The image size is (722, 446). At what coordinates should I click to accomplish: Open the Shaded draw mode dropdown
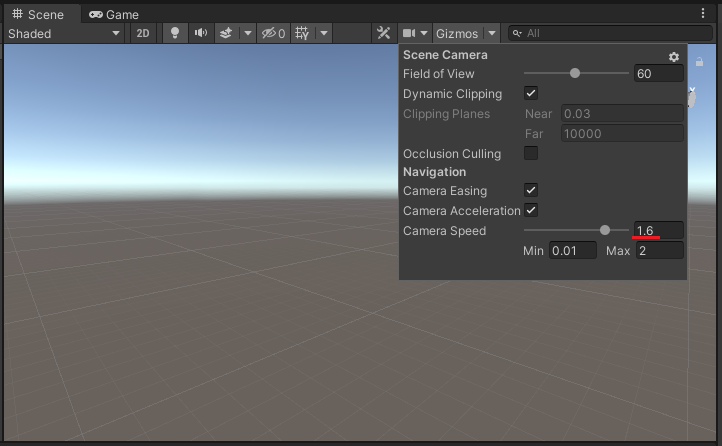coord(64,34)
